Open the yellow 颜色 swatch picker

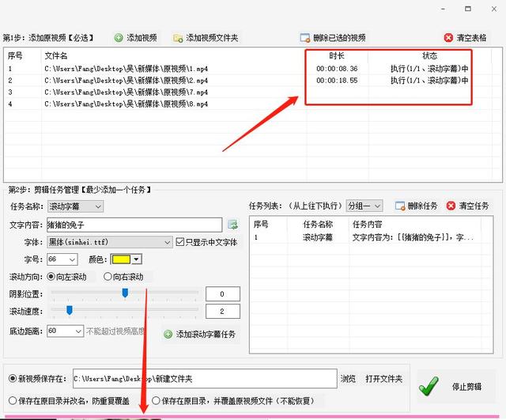click(126, 259)
